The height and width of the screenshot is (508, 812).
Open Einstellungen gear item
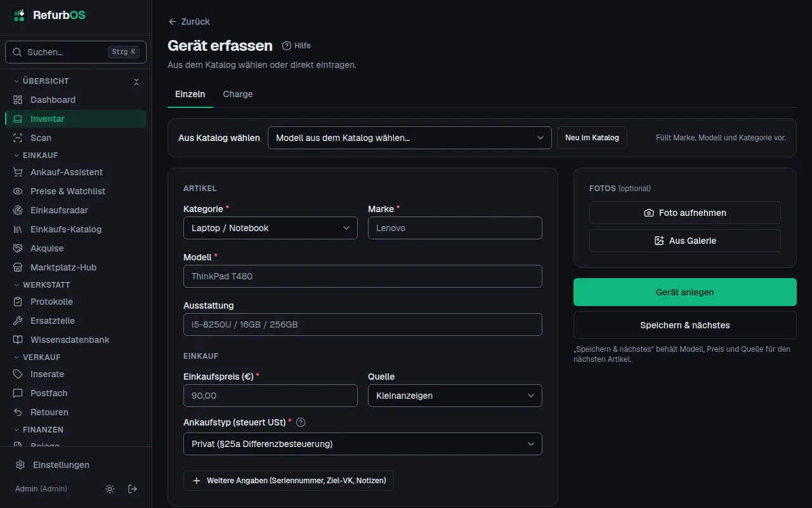75,465
